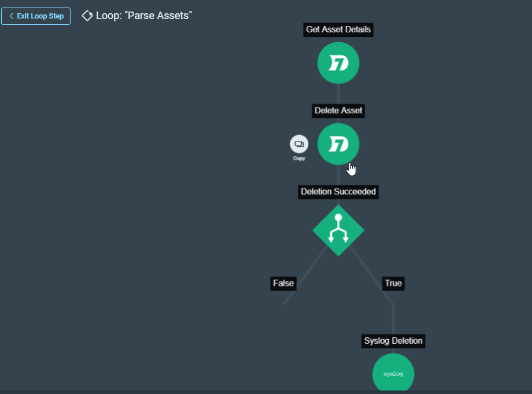Screen dimensions: 532x394
Task: Select the Get Asset Details node circle
Action: [338, 63]
